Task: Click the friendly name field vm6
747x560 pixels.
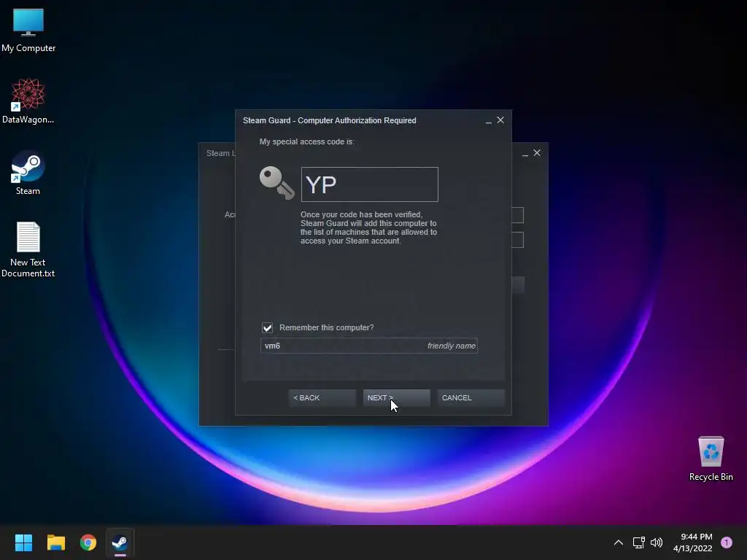Action: pyautogui.click(x=368, y=346)
